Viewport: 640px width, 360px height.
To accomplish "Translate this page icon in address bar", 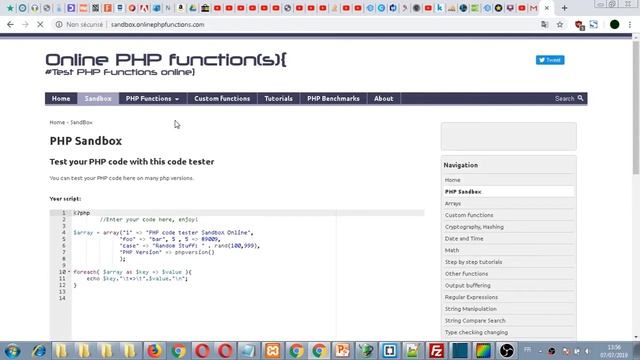I will (544, 24).
